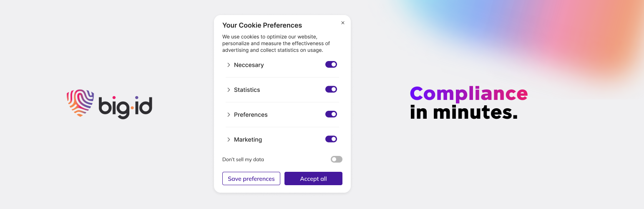Select the Preferences category label

(x=251, y=115)
